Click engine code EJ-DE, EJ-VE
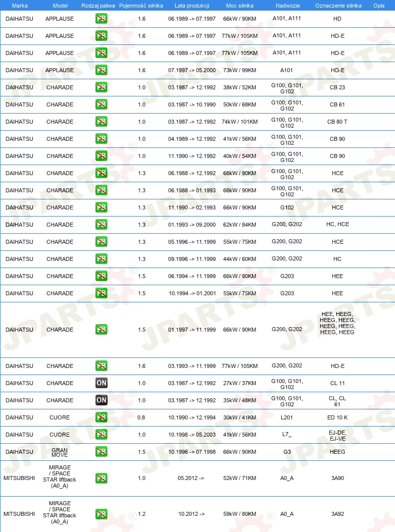 [x=337, y=436]
